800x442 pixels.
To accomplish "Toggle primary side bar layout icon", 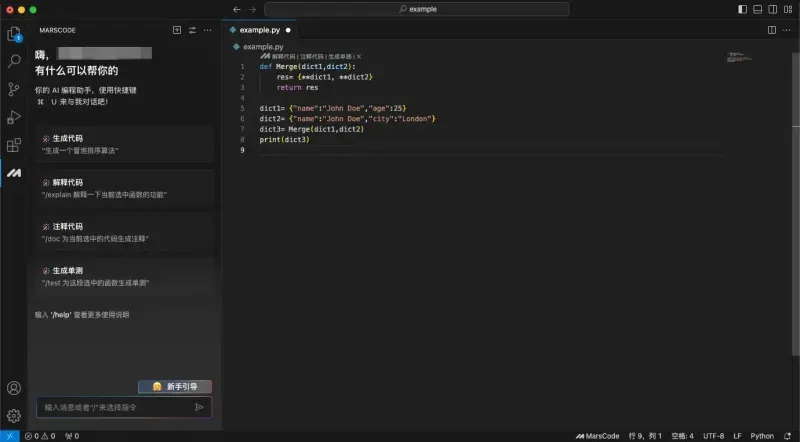I will point(742,9).
